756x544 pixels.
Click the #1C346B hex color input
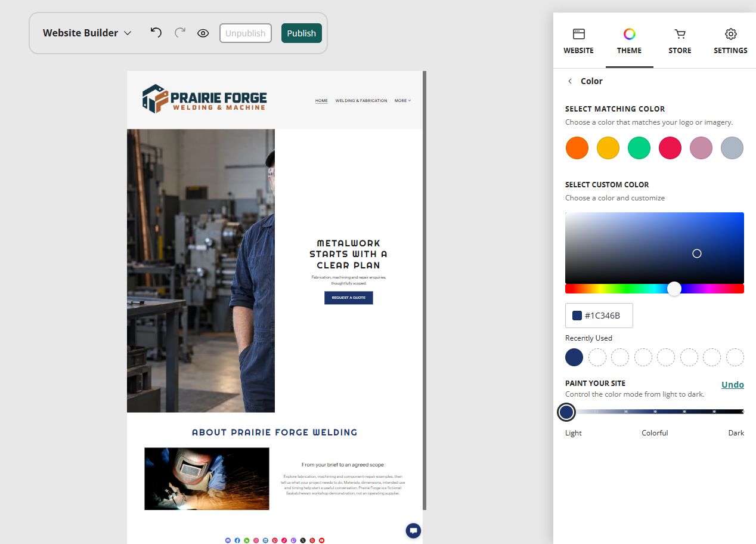(x=599, y=316)
